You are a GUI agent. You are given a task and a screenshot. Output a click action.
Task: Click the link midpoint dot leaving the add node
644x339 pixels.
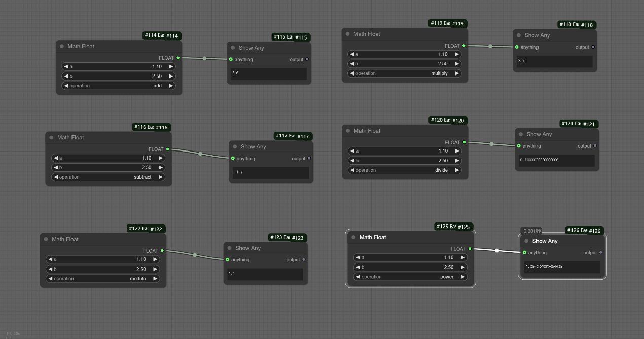point(204,59)
